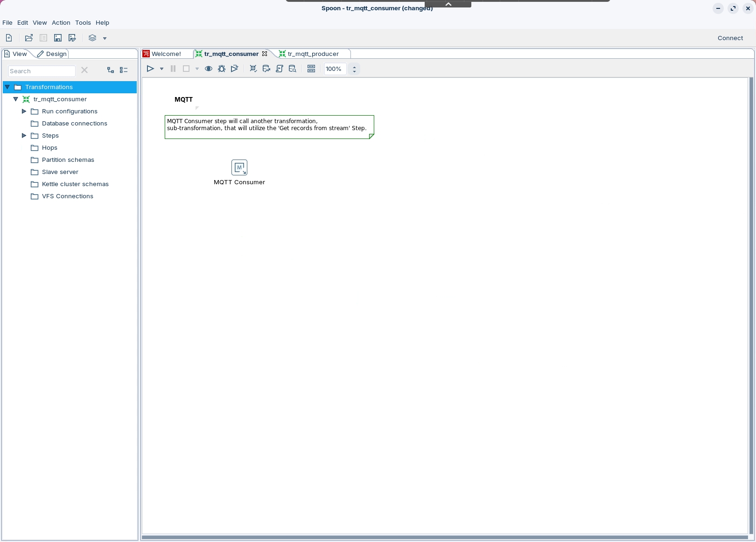
Task: Click the Open file toolbar icon
Action: click(29, 38)
